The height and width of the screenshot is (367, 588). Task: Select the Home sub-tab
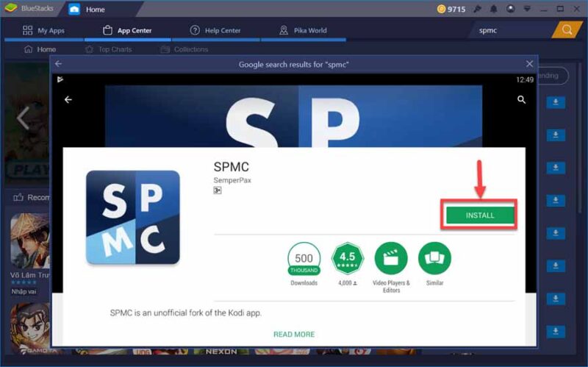tap(40, 49)
